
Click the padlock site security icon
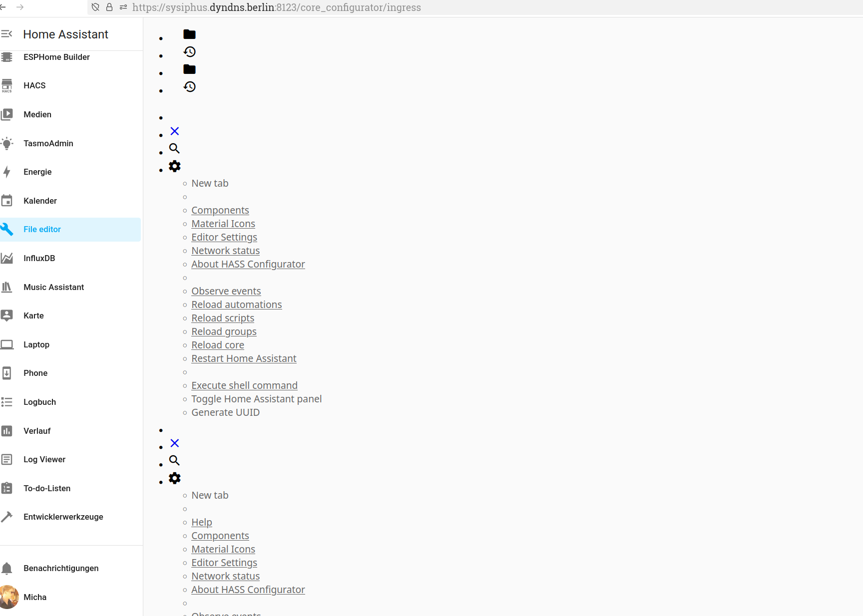[x=109, y=7]
